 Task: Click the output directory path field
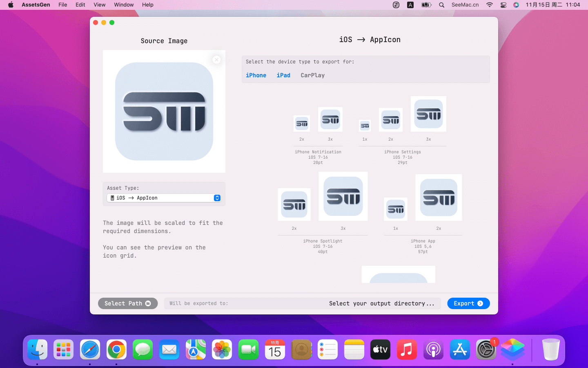pyautogui.click(x=302, y=303)
